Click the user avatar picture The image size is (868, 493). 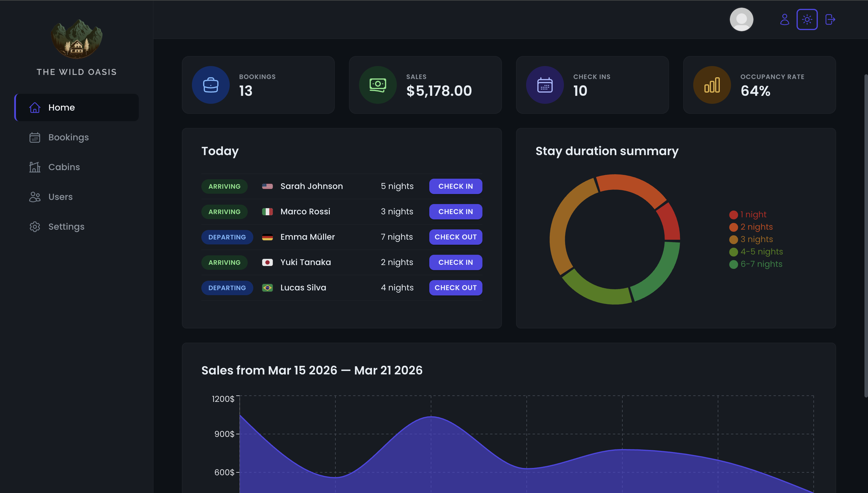(741, 19)
